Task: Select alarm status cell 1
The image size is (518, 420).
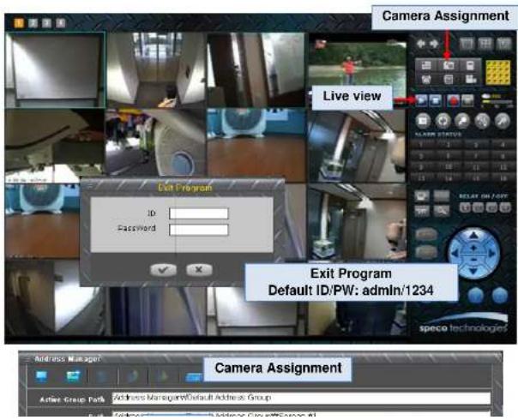Action: coord(422,145)
